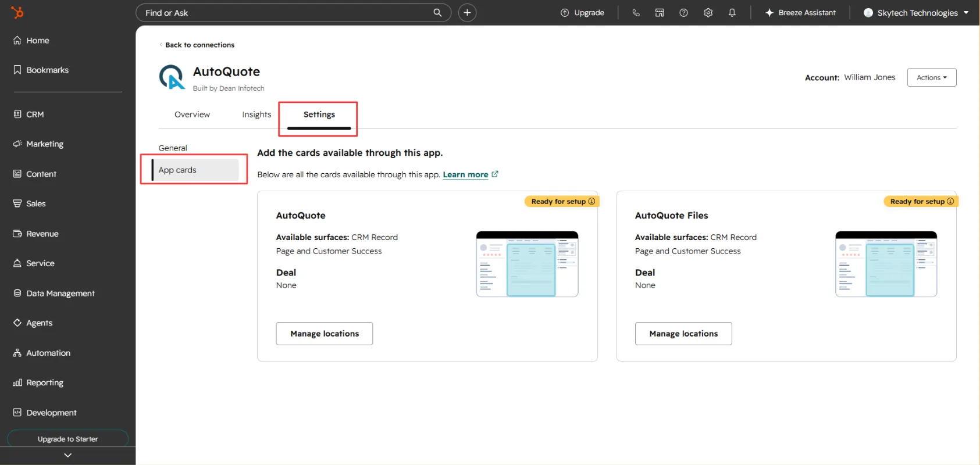This screenshot has height=465, width=980.
Task: Open the Actions dropdown
Action: (932, 77)
